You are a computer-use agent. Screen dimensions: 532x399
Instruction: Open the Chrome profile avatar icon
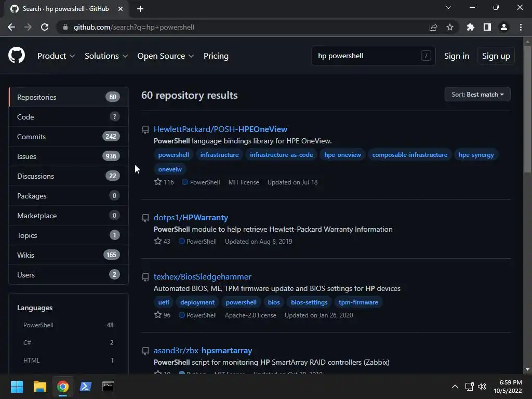click(504, 27)
